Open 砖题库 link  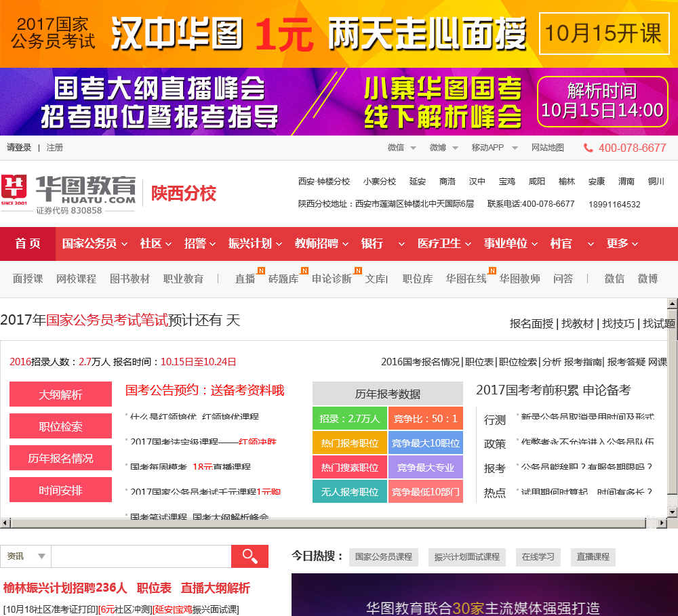click(283, 279)
